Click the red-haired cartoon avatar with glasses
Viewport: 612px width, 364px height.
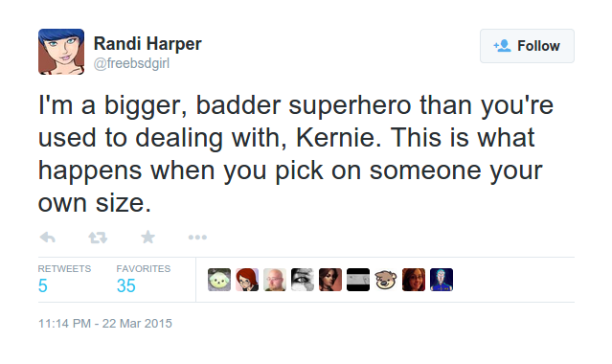[x=247, y=280]
